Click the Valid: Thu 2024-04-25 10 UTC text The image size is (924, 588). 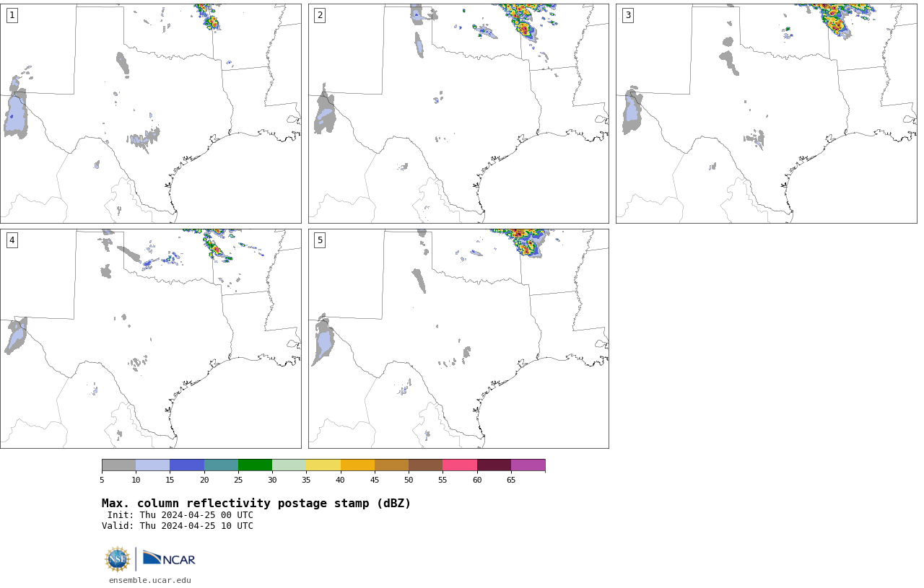[178, 526]
